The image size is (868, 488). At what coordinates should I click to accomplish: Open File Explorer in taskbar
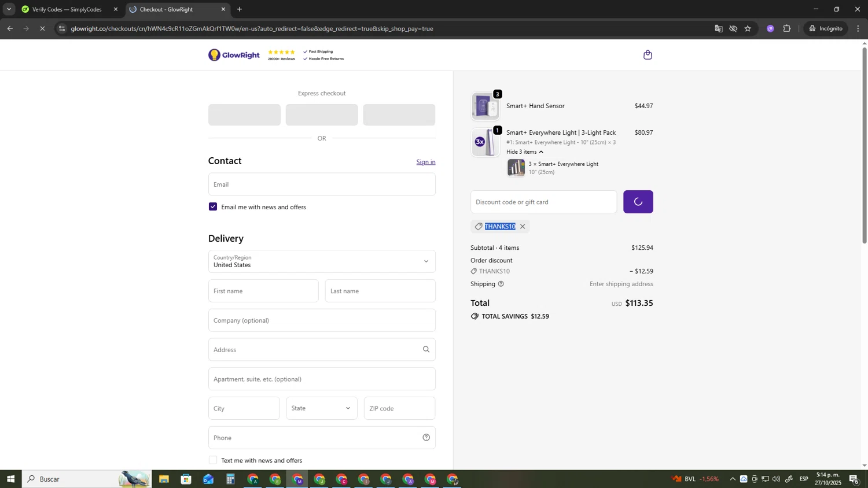(x=164, y=479)
